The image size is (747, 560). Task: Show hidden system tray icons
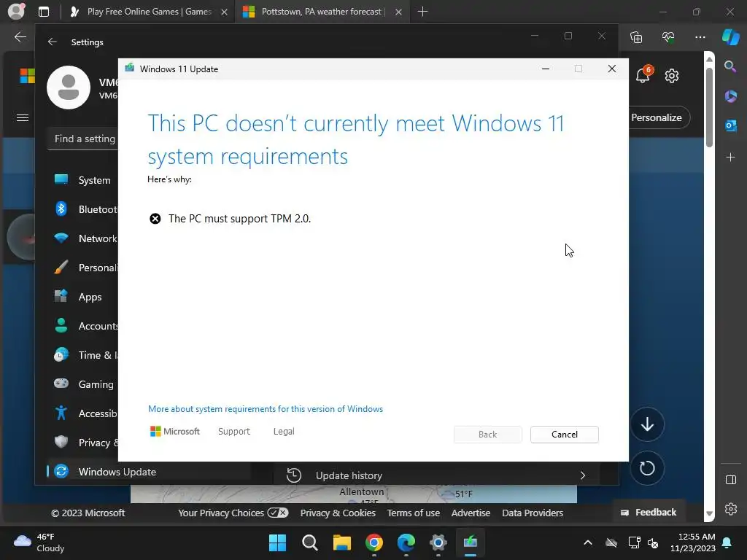(x=588, y=542)
